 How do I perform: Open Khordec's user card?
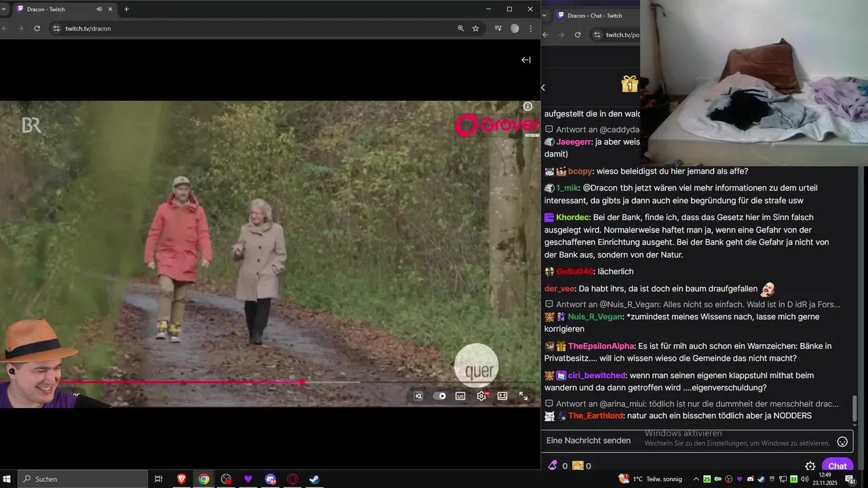point(572,218)
